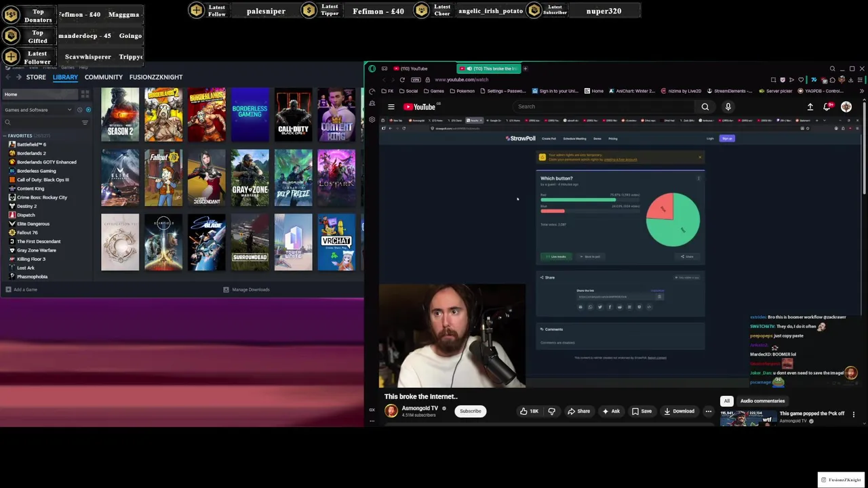Open YouTube create upload icon
868x488 pixels.
pyautogui.click(x=810, y=106)
